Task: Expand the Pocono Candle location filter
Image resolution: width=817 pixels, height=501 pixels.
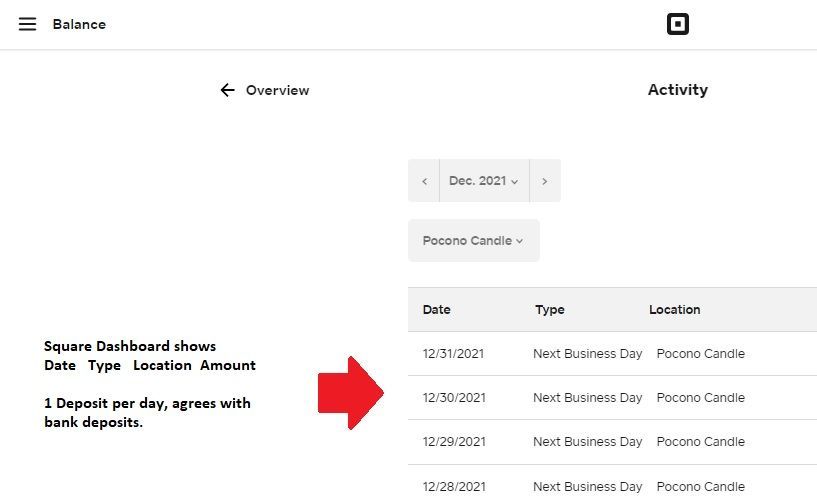Action: point(473,241)
